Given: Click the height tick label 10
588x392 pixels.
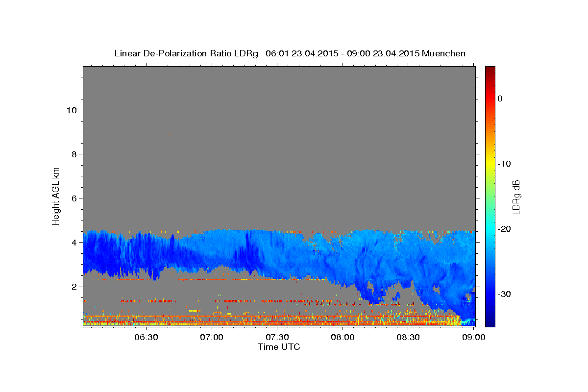Looking at the screenshot, I should [x=71, y=110].
